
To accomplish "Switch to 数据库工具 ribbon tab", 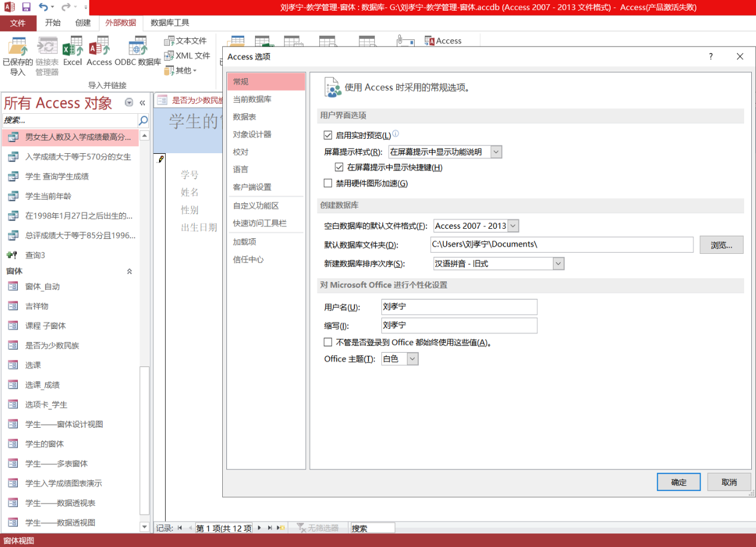I will tap(170, 23).
